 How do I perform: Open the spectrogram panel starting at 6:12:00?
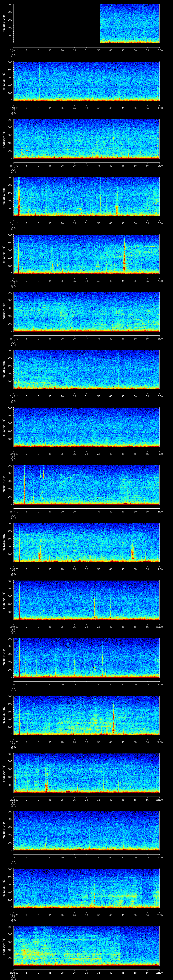[x=87, y=196]
